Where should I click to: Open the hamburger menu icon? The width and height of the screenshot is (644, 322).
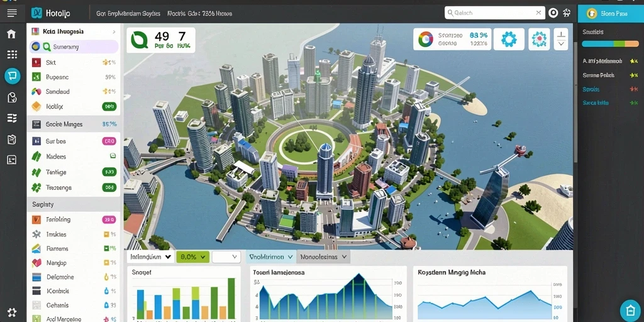12,13
